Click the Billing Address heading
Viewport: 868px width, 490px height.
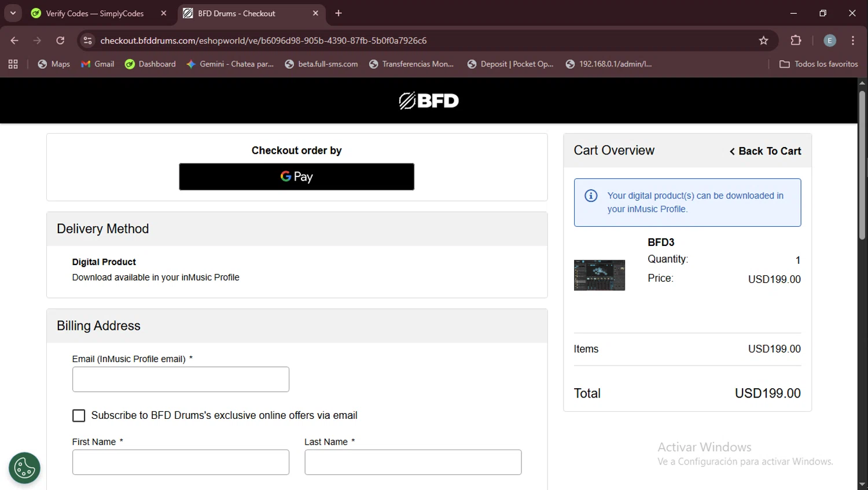pos(98,326)
